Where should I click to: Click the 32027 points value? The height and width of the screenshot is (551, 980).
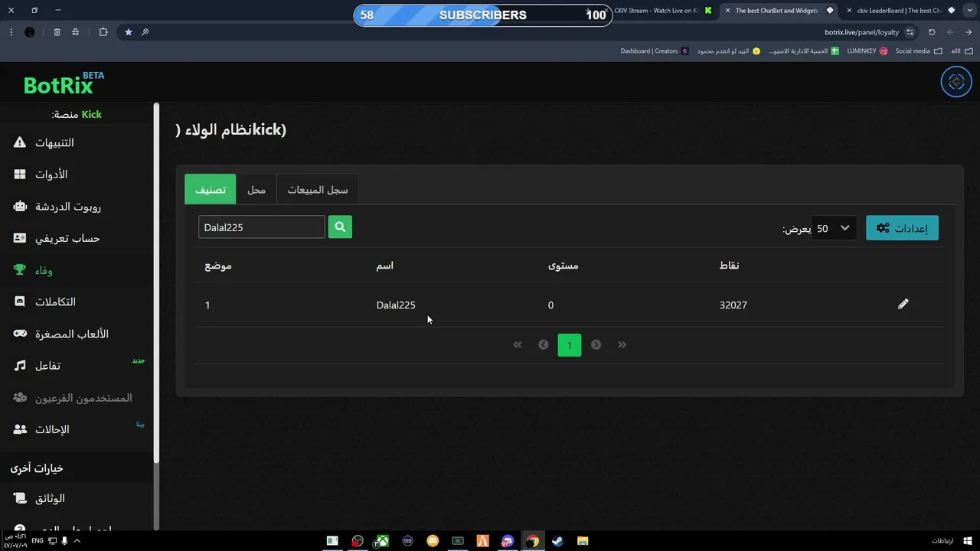click(733, 305)
